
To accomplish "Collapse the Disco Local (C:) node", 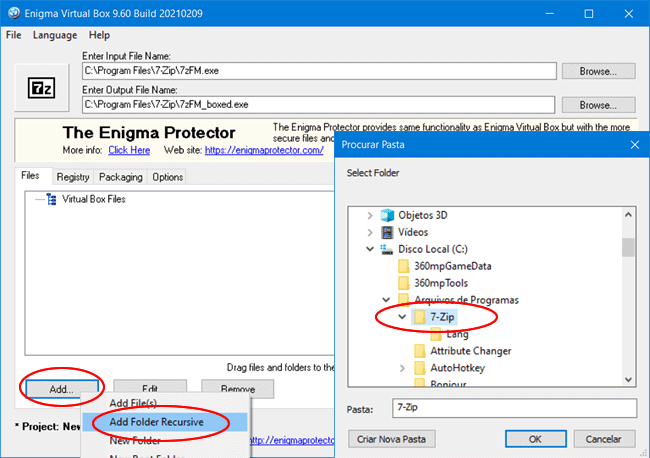I will point(370,249).
